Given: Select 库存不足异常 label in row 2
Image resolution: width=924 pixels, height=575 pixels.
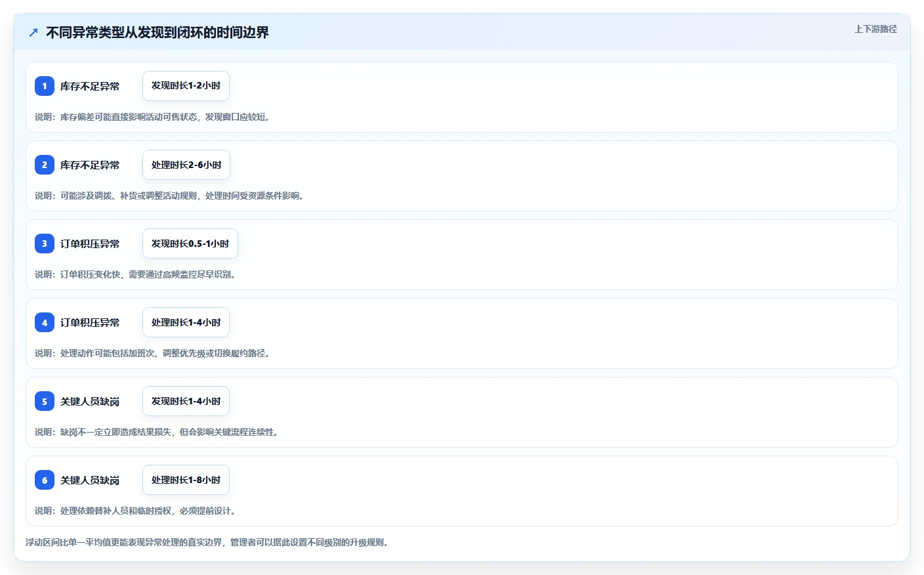Looking at the screenshot, I should [90, 165].
